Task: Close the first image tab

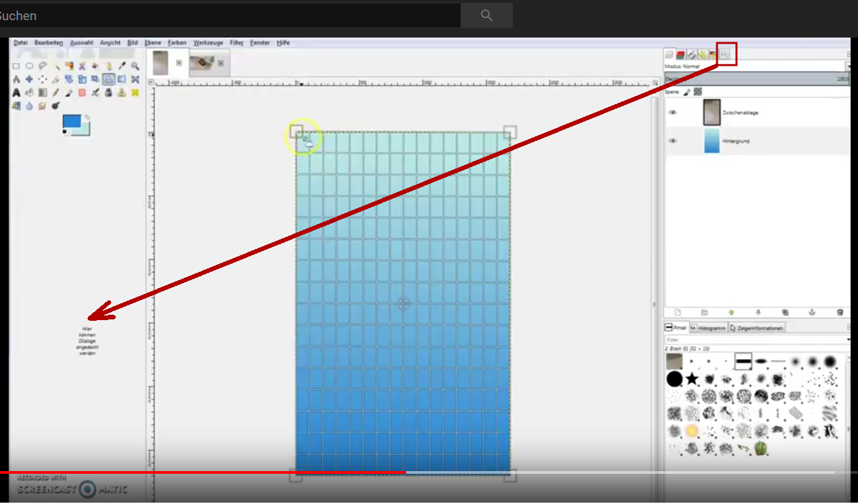Action: point(179,63)
